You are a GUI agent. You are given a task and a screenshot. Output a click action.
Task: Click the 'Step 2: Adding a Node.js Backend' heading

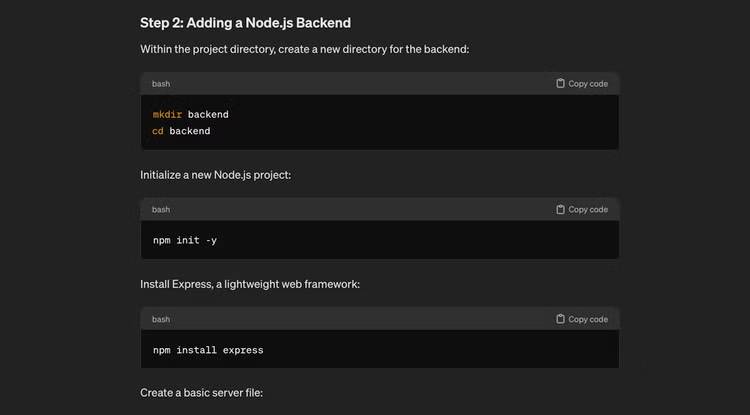tap(245, 22)
